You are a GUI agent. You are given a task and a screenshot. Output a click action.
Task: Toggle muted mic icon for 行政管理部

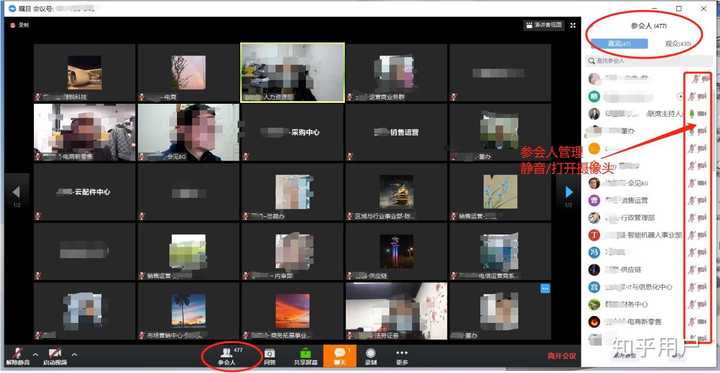(691, 218)
